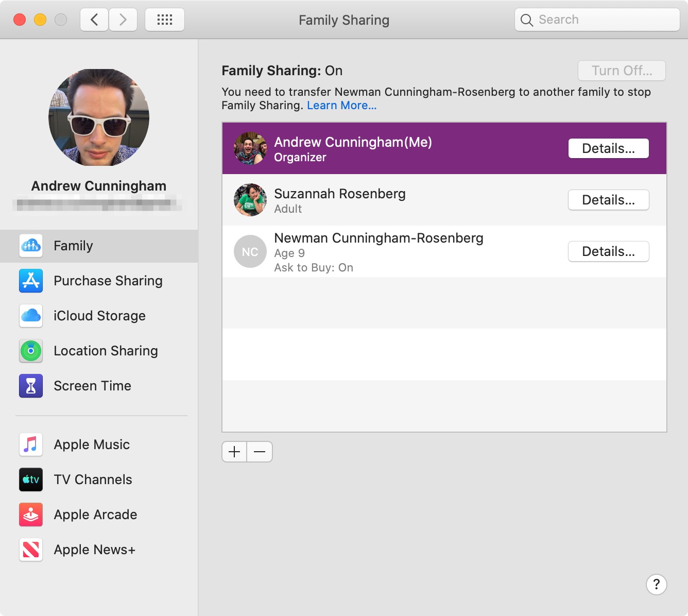This screenshot has height=616, width=688.
Task: Remove family member with minus button
Action: pos(260,452)
